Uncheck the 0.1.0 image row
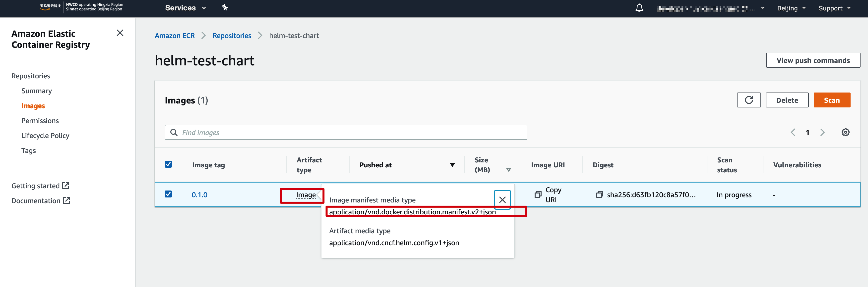The height and width of the screenshot is (287, 868). [168, 194]
